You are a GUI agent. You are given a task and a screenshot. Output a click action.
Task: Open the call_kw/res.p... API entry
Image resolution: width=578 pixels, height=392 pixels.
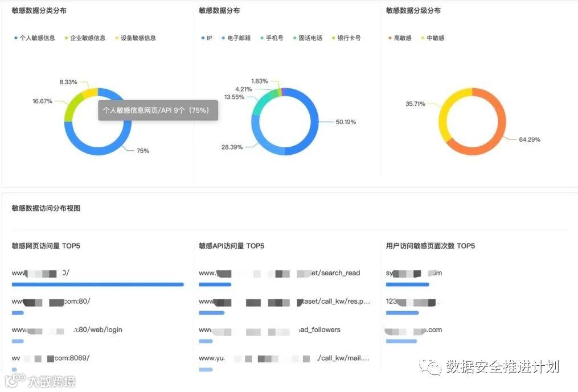pos(284,302)
